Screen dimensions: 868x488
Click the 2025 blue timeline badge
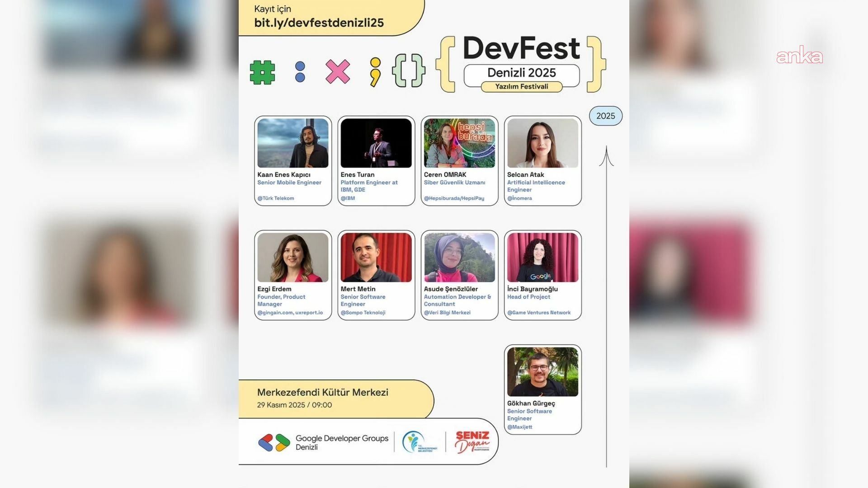(x=606, y=116)
